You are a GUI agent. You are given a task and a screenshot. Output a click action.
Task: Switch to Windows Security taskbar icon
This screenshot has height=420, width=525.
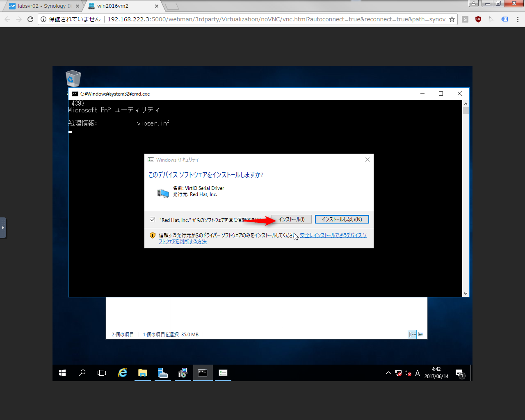(x=223, y=373)
